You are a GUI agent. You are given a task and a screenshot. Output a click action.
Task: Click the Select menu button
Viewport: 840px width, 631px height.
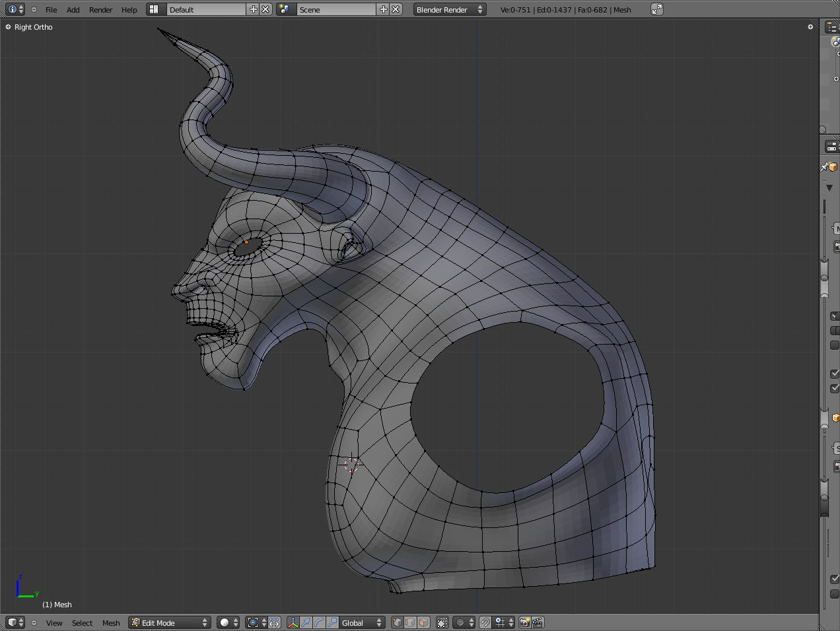click(82, 623)
